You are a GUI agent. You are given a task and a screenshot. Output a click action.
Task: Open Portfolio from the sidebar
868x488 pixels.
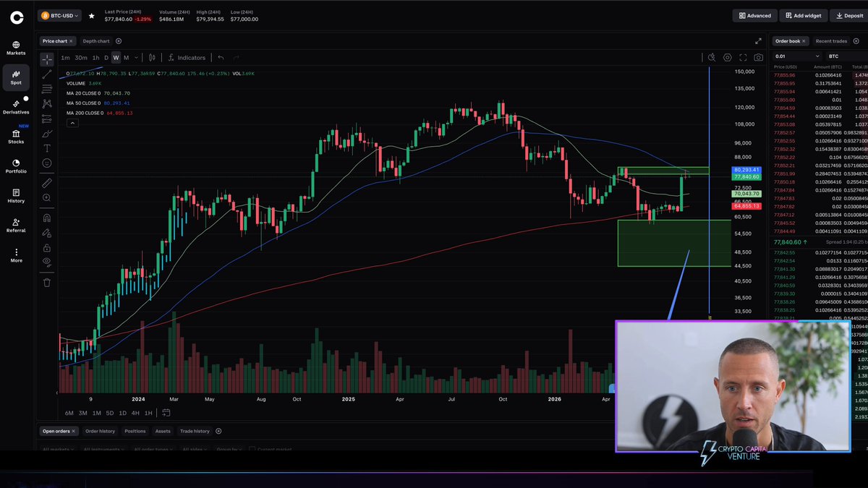click(x=16, y=166)
